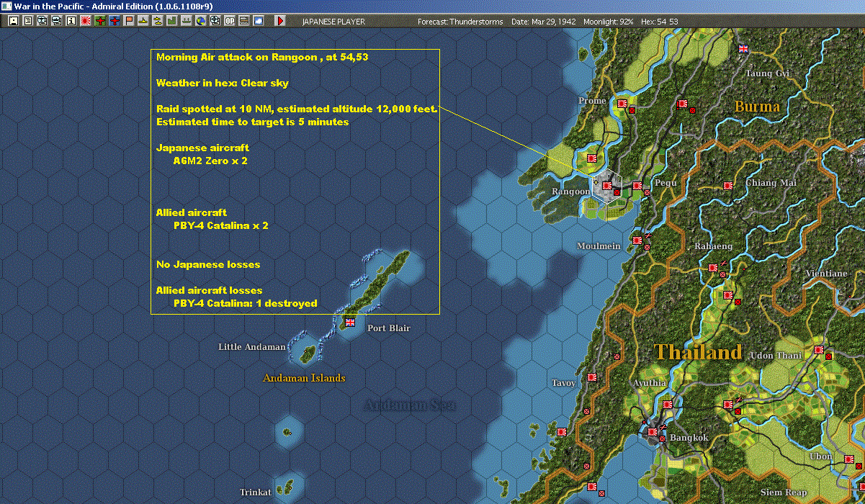Select the Japanese flag unit at Ayuthia
Screen dimensions: 865x504
667,405
